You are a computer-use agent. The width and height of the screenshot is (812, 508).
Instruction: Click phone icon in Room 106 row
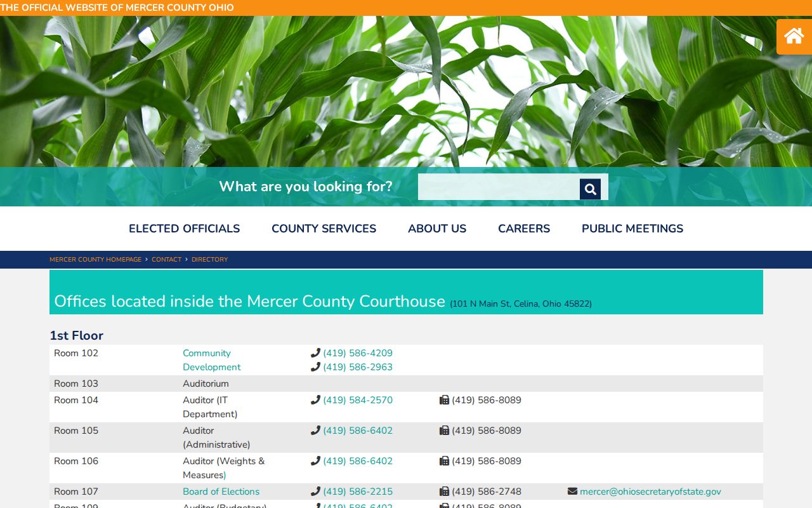315,460
